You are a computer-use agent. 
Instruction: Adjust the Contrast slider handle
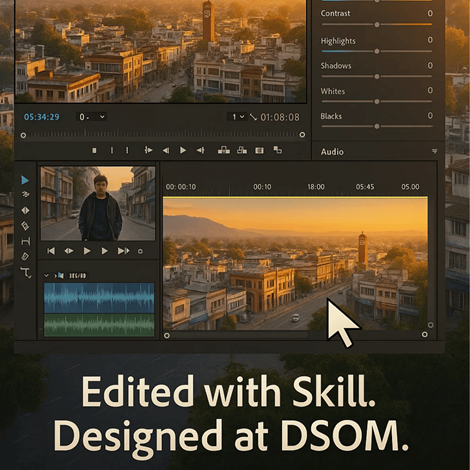377,25
